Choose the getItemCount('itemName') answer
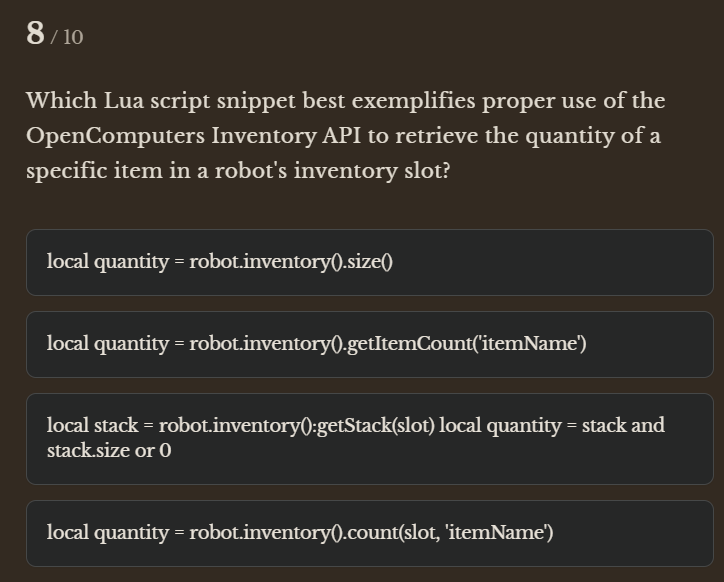 click(370, 344)
